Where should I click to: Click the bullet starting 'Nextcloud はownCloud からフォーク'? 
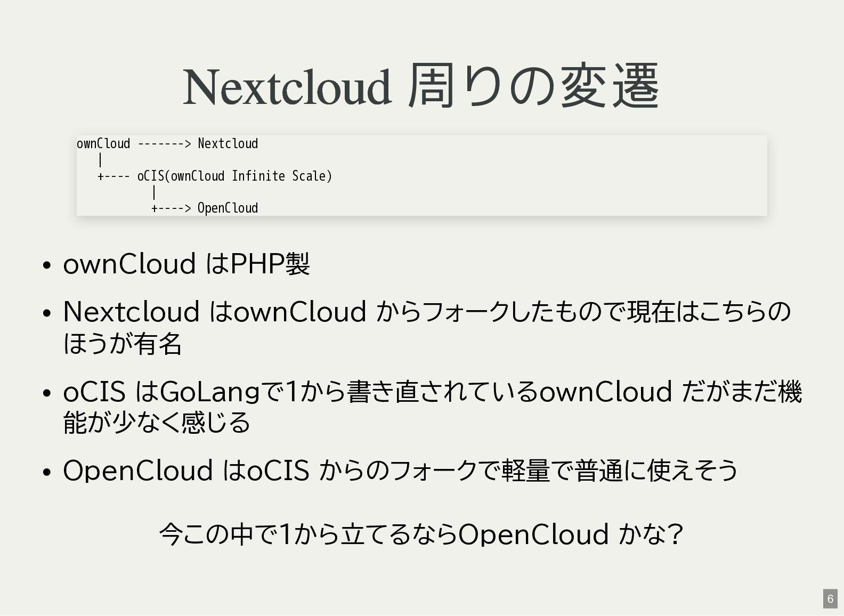[427, 327]
